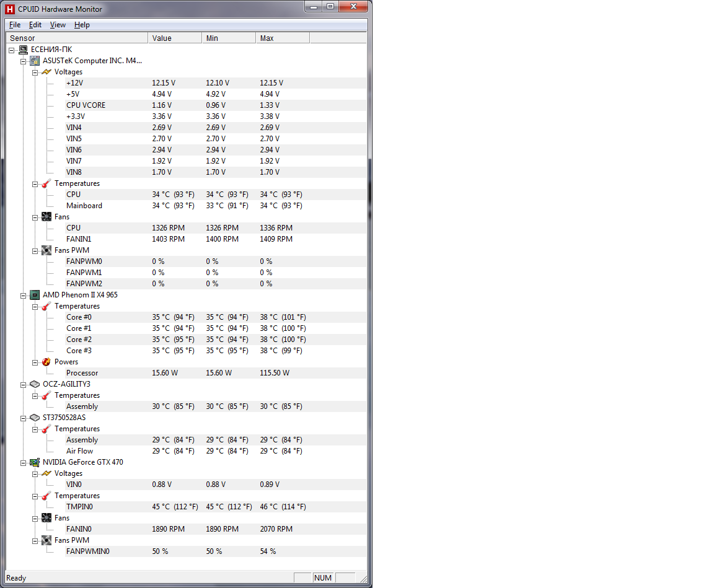
Task: Click the flame icon beside Powers
Action: coord(46,362)
